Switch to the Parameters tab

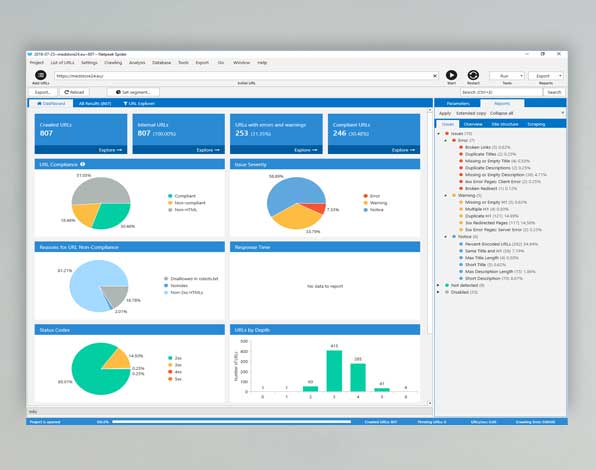pos(458,103)
